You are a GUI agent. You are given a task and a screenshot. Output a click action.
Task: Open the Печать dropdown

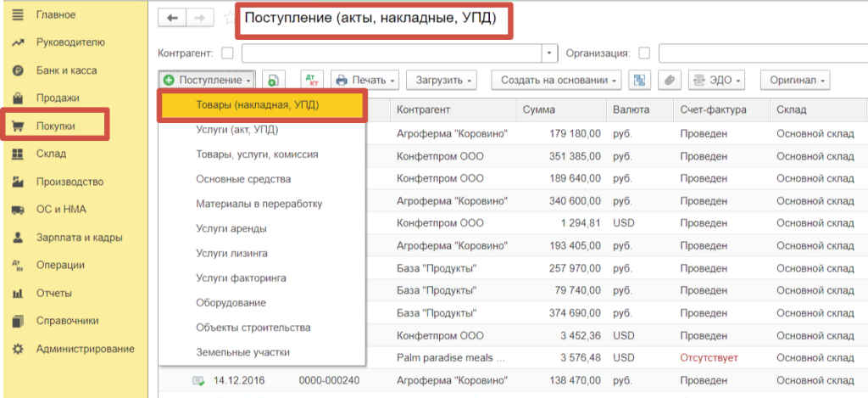[x=366, y=81]
